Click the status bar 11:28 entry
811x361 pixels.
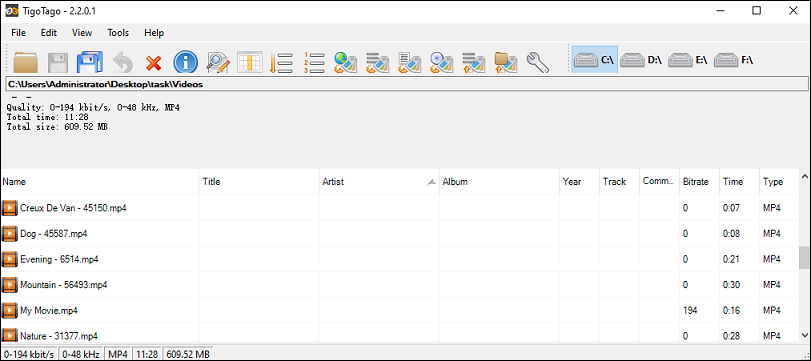coord(147,354)
